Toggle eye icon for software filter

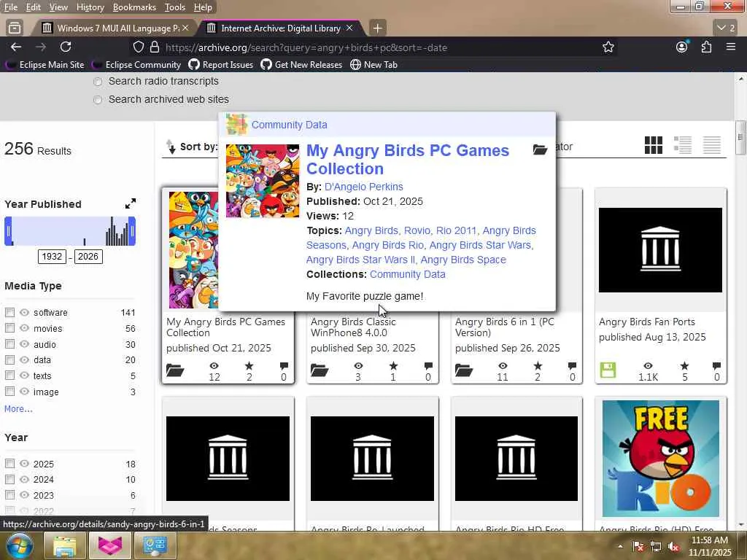pyautogui.click(x=24, y=312)
